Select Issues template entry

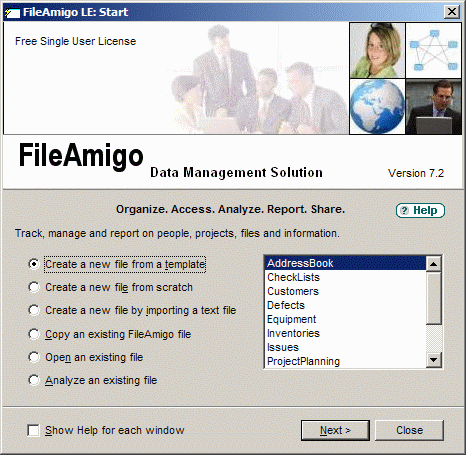point(346,347)
